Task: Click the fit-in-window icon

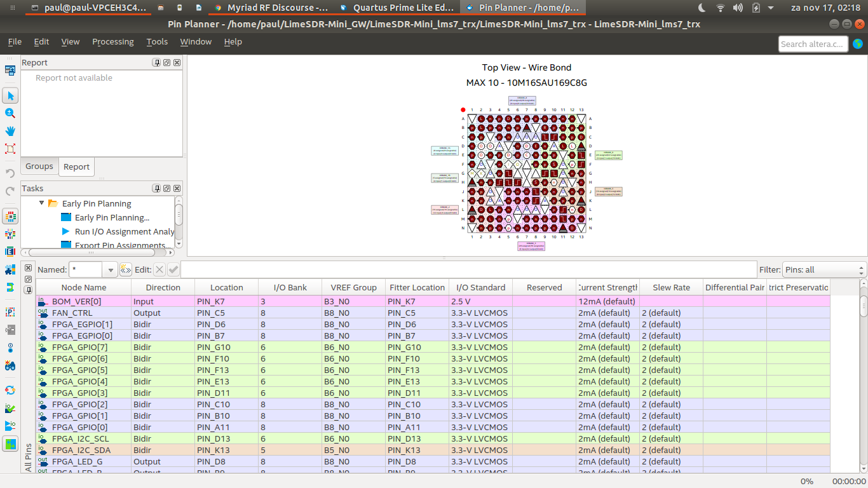Action: (x=10, y=149)
